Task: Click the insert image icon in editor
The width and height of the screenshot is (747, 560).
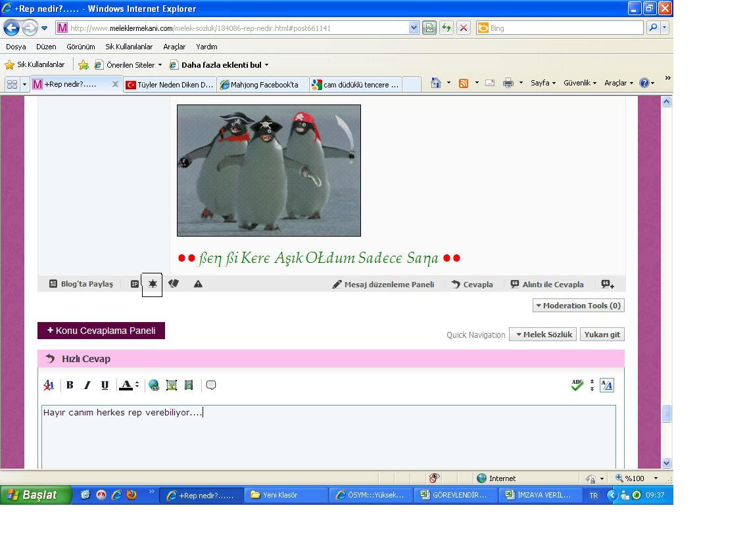Action: [x=172, y=385]
